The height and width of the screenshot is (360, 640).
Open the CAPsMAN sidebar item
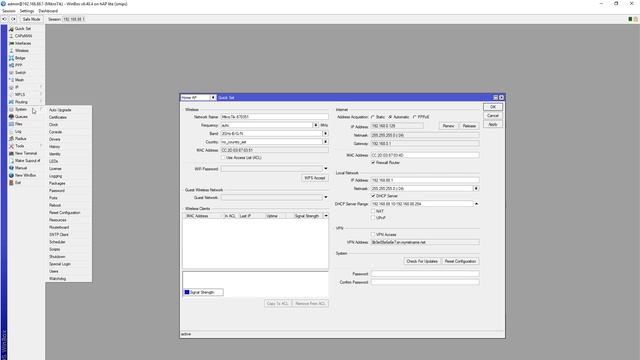(x=23, y=36)
